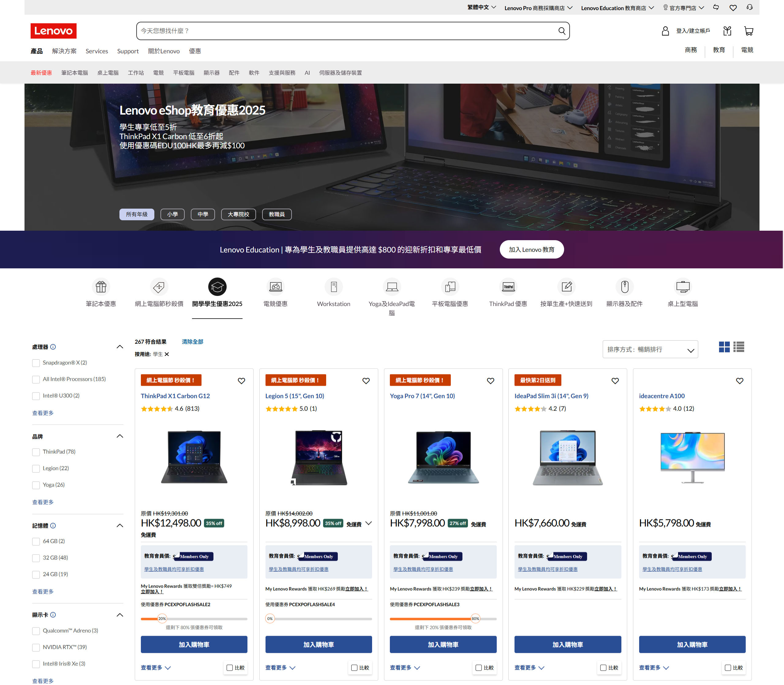Check the Snapdragon® X (2) filter

(x=36, y=363)
